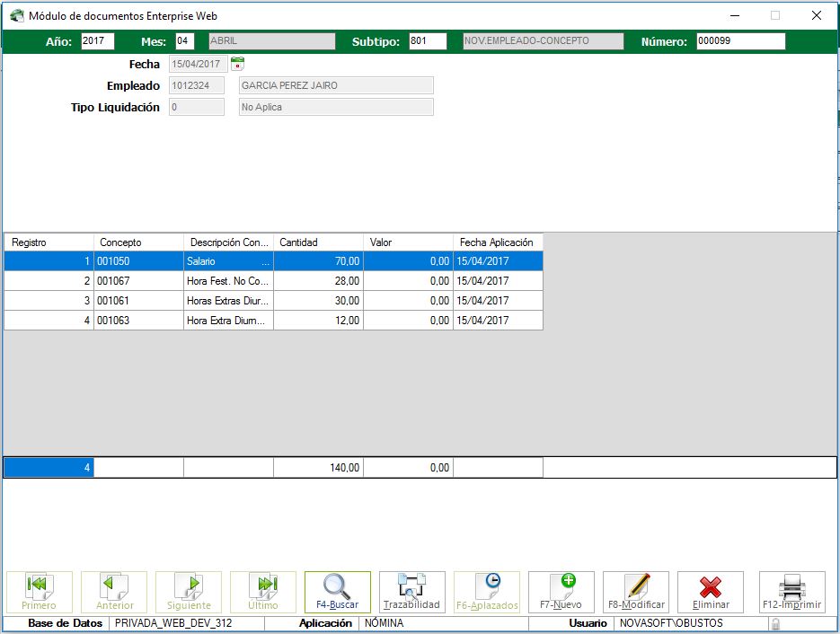Open the calendar picker next to Fecha
This screenshot has width=840, height=634.
click(237, 64)
